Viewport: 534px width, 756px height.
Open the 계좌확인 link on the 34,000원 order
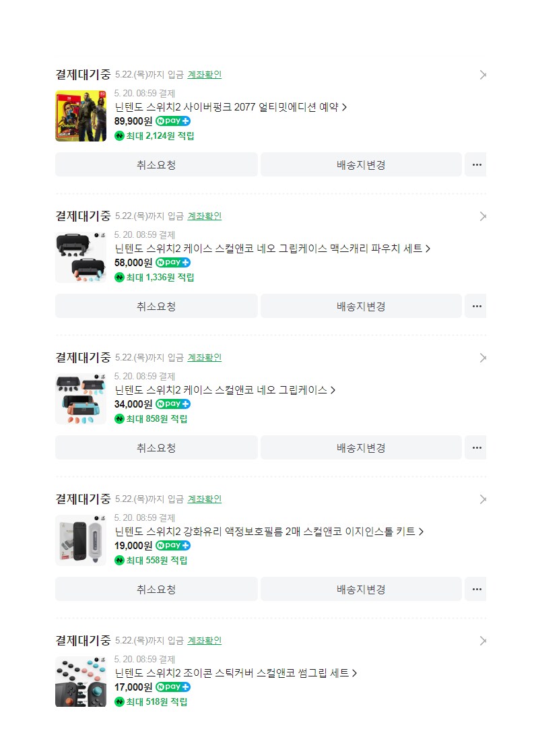point(204,358)
